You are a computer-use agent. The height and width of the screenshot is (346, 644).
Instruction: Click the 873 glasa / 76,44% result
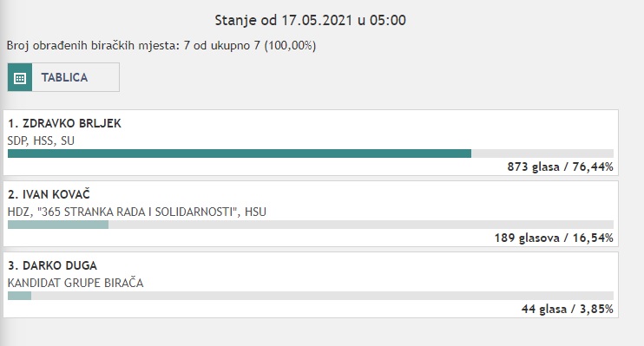[x=560, y=166]
